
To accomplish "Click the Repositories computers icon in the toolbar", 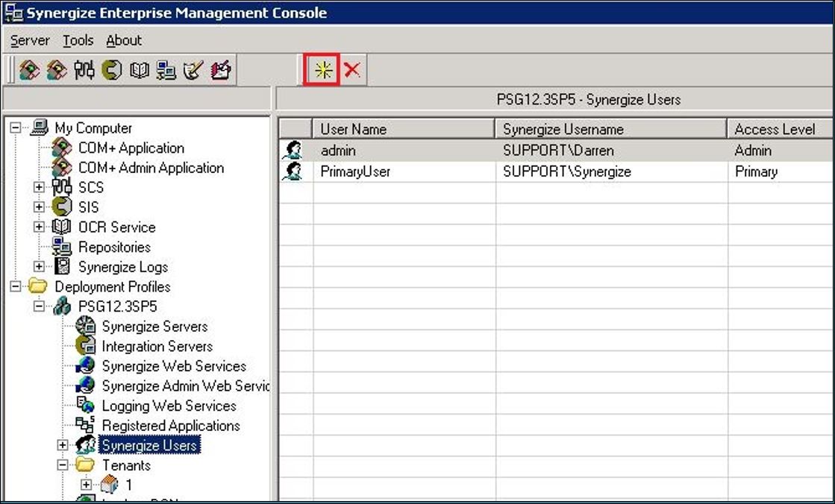I will point(166,70).
